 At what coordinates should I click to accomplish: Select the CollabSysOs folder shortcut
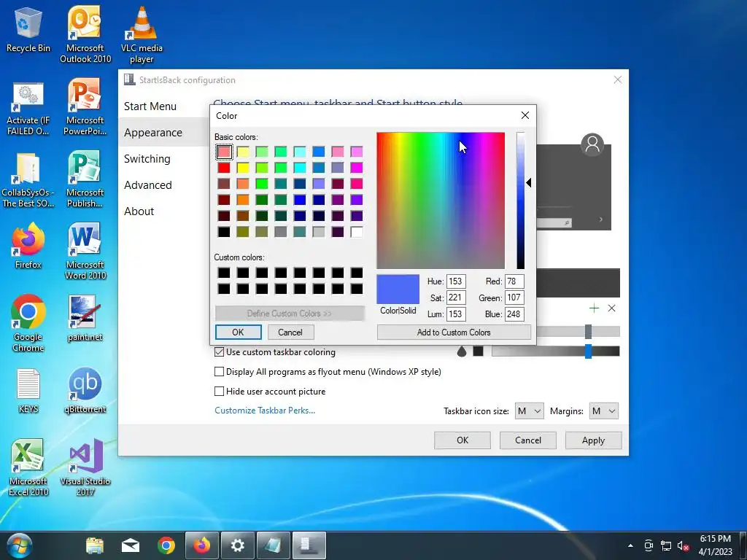(28, 180)
